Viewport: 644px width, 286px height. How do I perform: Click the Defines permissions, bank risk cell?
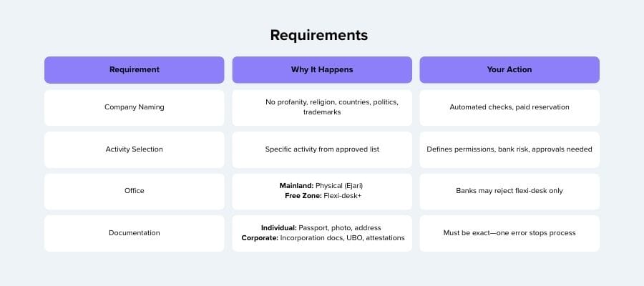(x=509, y=149)
